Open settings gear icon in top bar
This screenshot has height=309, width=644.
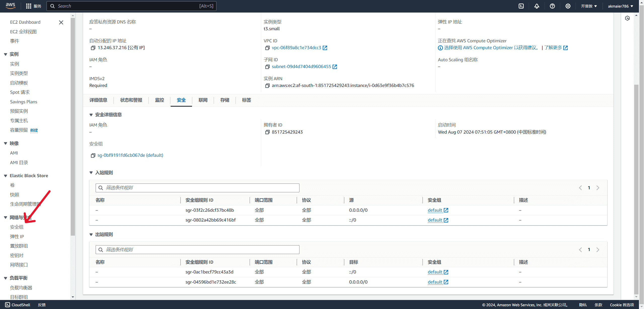[568, 6]
